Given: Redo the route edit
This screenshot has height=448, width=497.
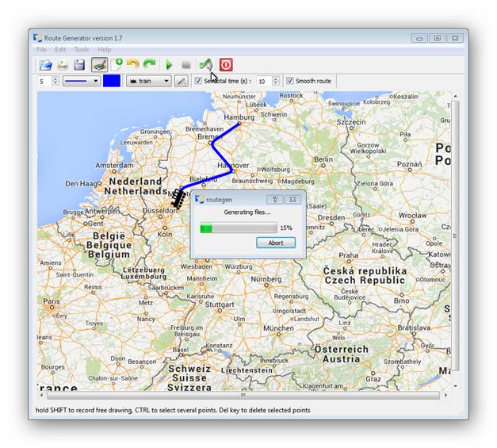Looking at the screenshot, I should [x=149, y=64].
